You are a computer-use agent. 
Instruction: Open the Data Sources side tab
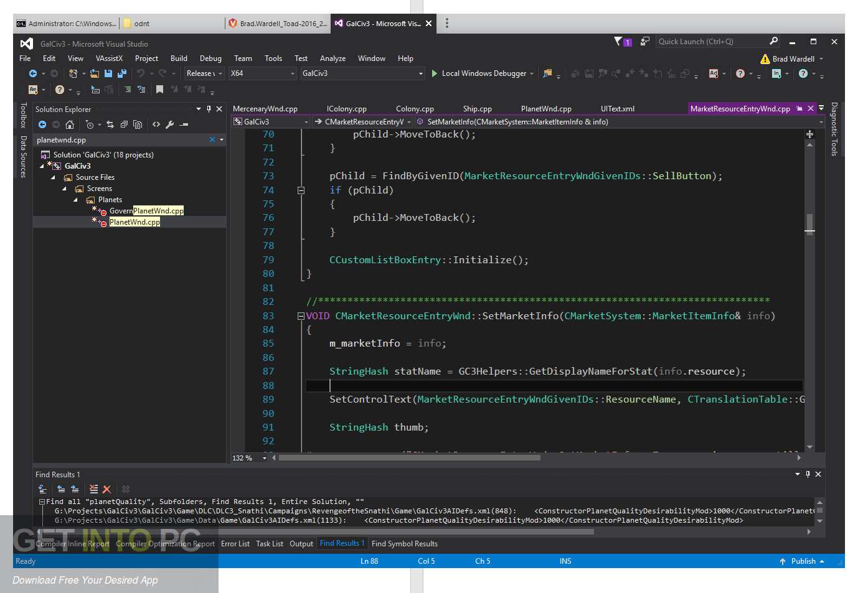23,157
